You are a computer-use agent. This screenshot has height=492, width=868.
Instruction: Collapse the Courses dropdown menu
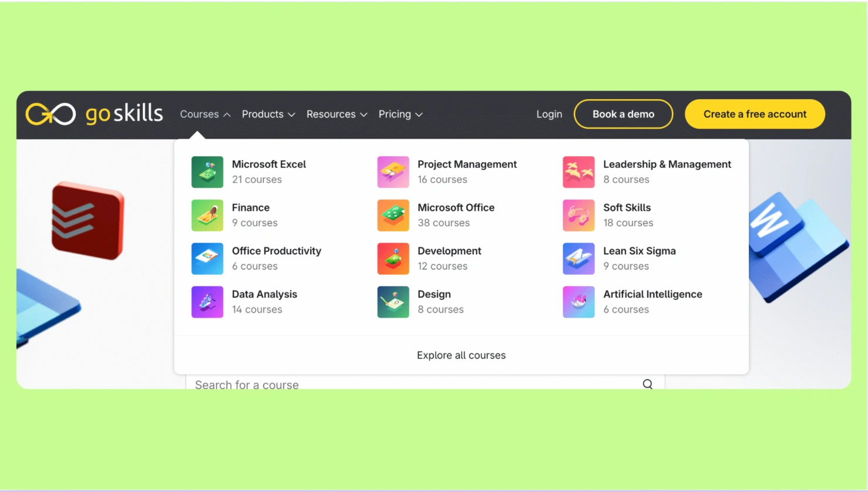(x=205, y=114)
